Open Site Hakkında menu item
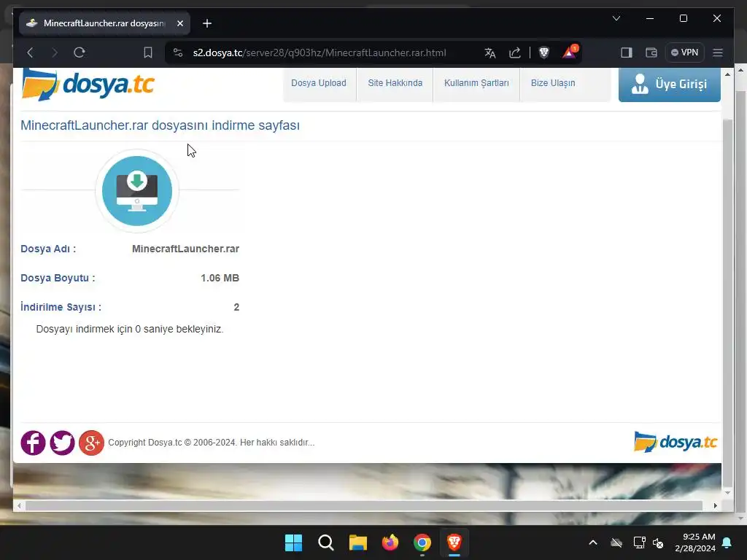This screenshot has height=560, width=747. pyautogui.click(x=395, y=83)
